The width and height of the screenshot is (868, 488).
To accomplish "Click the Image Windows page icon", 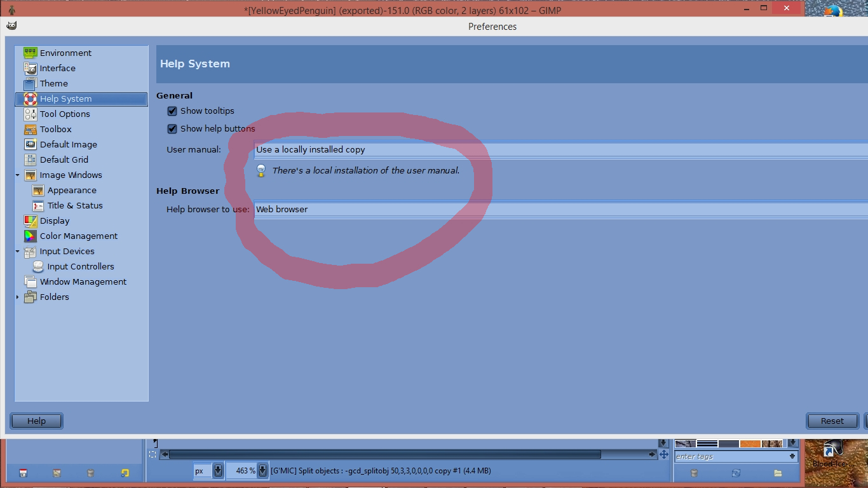I will 31,175.
